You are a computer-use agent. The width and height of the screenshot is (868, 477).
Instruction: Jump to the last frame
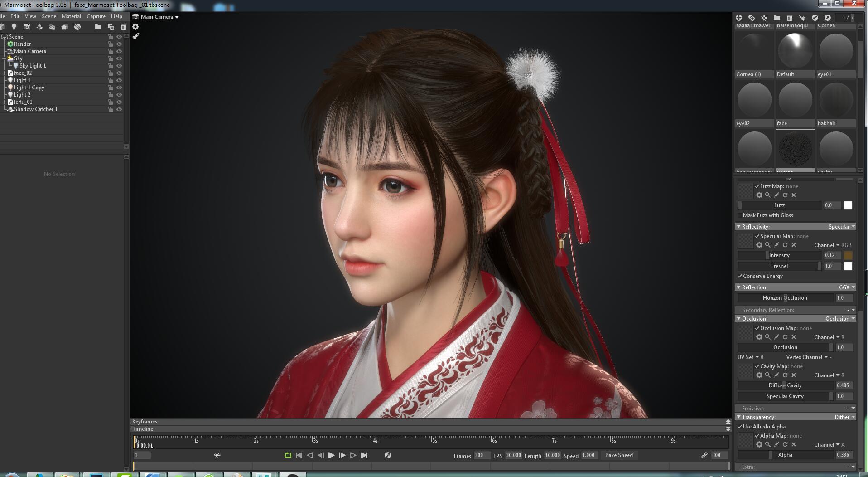click(x=364, y=455)
